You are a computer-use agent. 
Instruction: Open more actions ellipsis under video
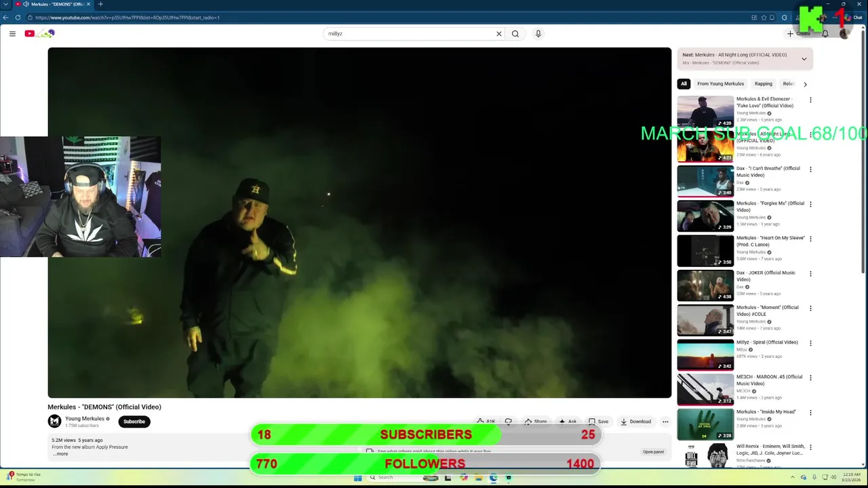point(665,422)
